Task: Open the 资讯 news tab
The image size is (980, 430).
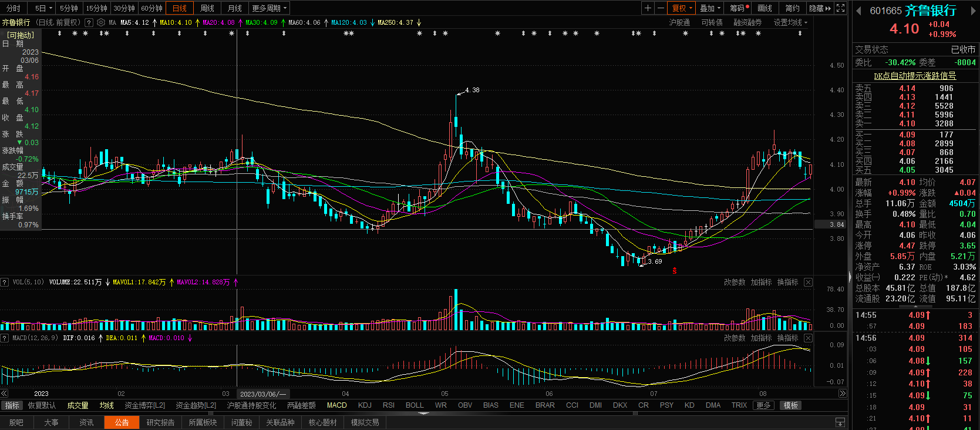Action: tap(86, 422)
